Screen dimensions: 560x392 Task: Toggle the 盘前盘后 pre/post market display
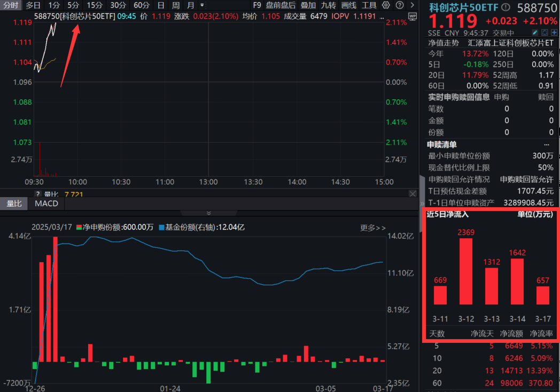pyautogui.click(x=280, y=5)
